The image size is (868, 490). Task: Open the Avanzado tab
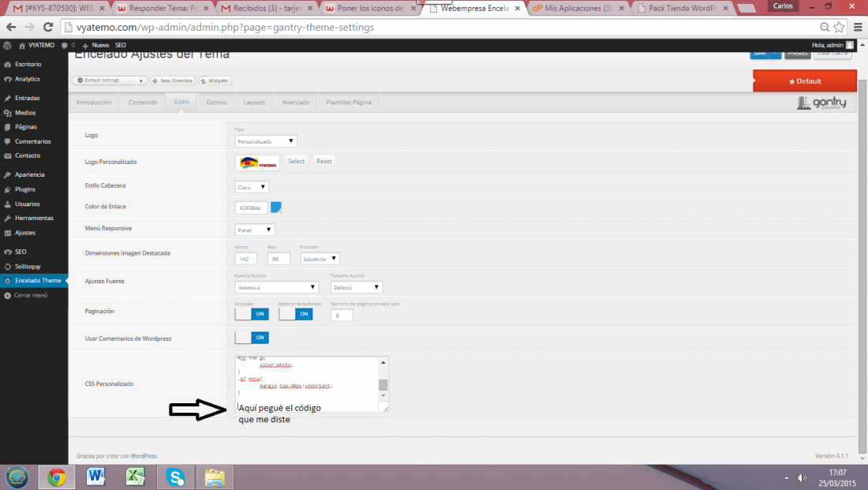pos(296,103)
